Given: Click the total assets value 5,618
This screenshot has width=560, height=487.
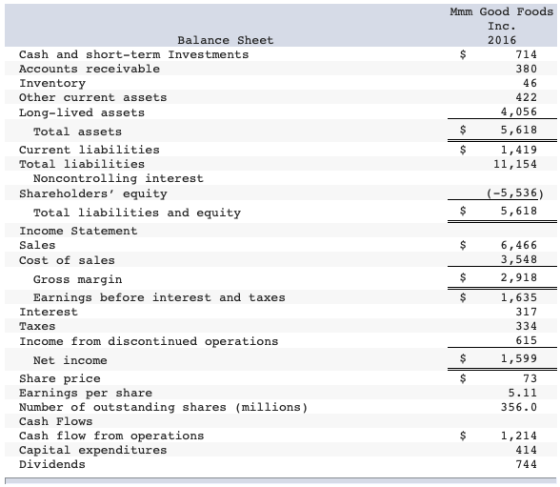Looking at the screenshot, I should click(519, 130).
